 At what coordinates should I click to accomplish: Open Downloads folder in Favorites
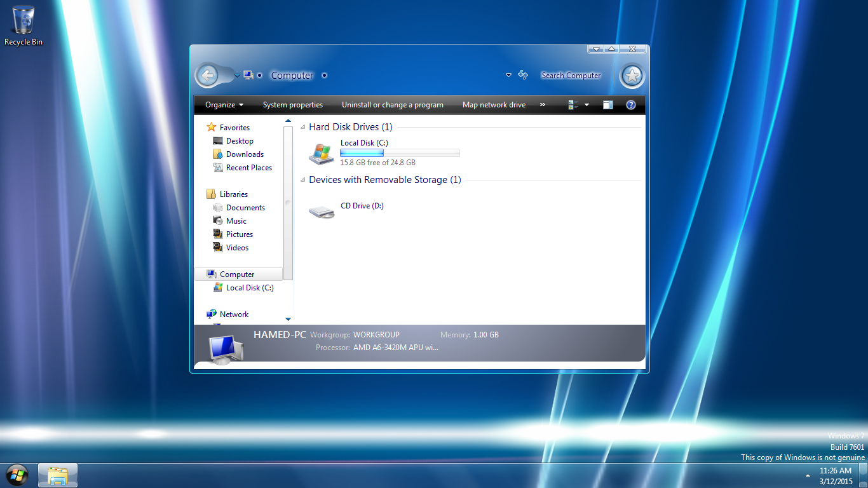(244, 154)
